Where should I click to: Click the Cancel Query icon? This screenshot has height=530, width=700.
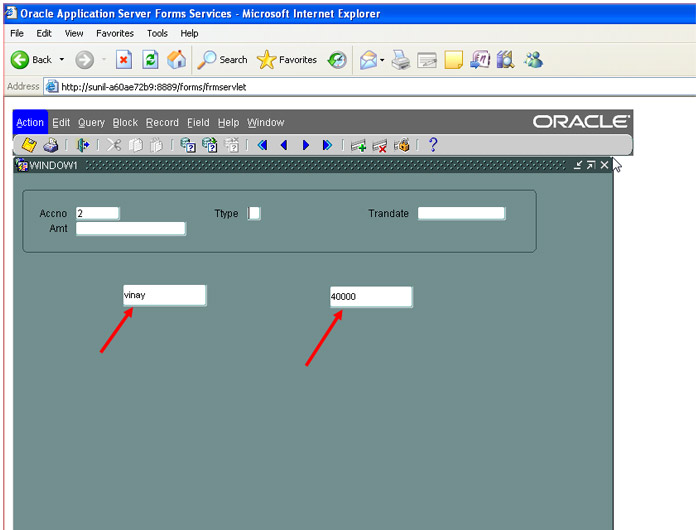[232, 145]
